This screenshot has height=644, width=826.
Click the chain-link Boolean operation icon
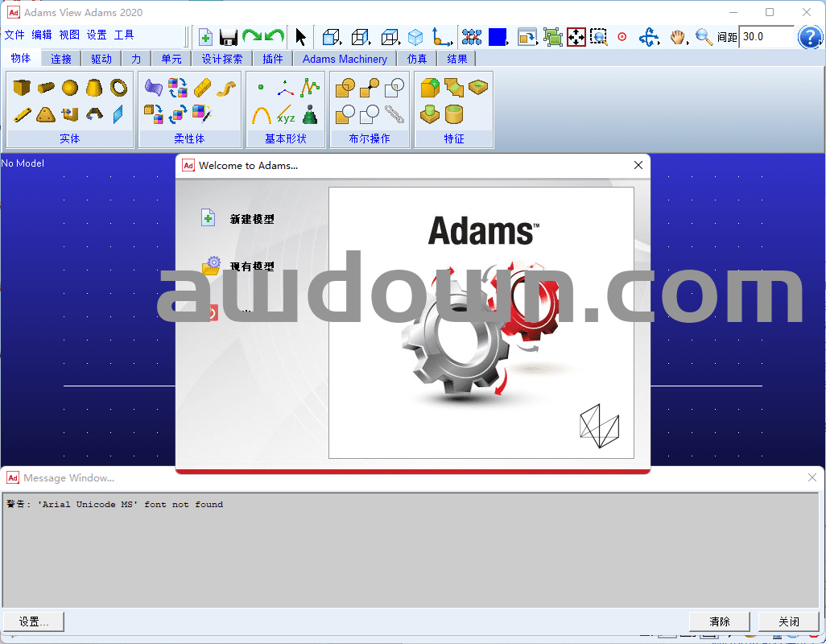click(x=394, y=114)
